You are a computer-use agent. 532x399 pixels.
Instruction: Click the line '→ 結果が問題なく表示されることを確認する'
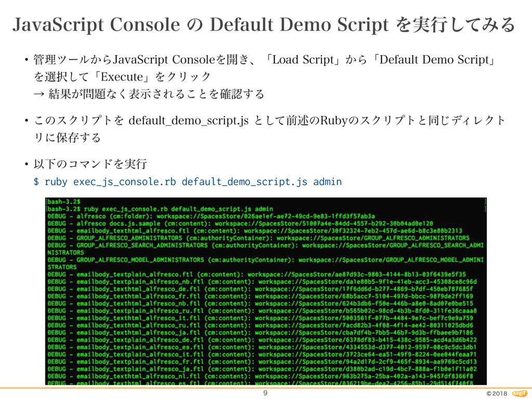coord(149,94)
